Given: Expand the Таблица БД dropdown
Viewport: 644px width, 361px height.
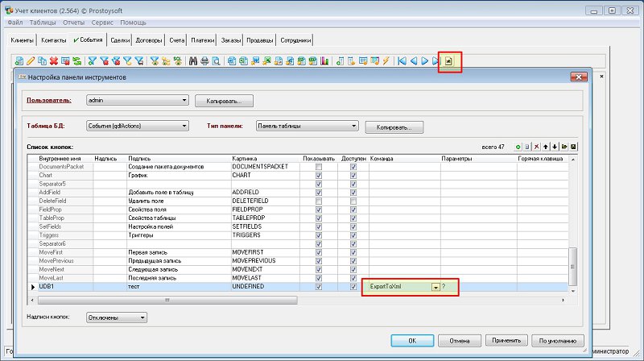Looking at the screenshot, I should [x=184, y=126].
